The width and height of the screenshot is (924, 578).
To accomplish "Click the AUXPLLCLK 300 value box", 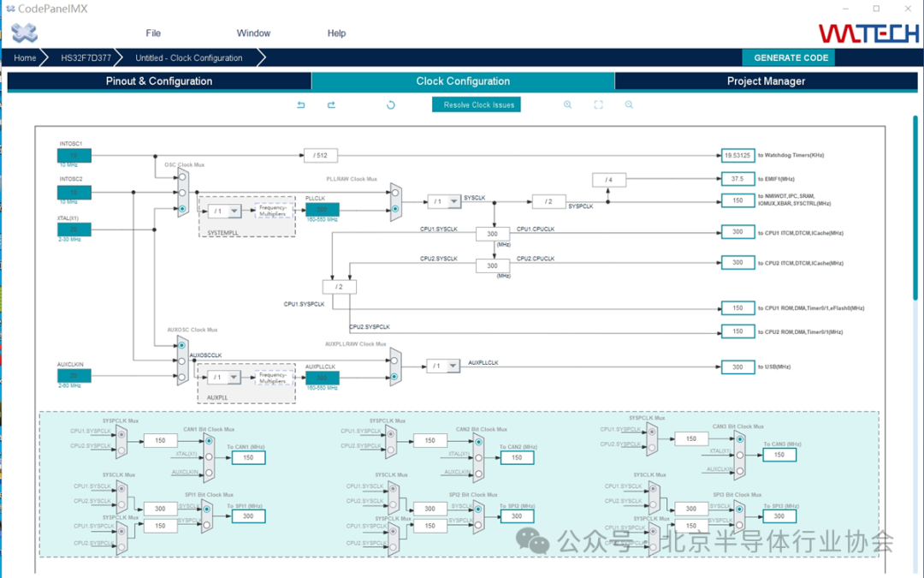I will pyautogui.click(x=323, y=378).
